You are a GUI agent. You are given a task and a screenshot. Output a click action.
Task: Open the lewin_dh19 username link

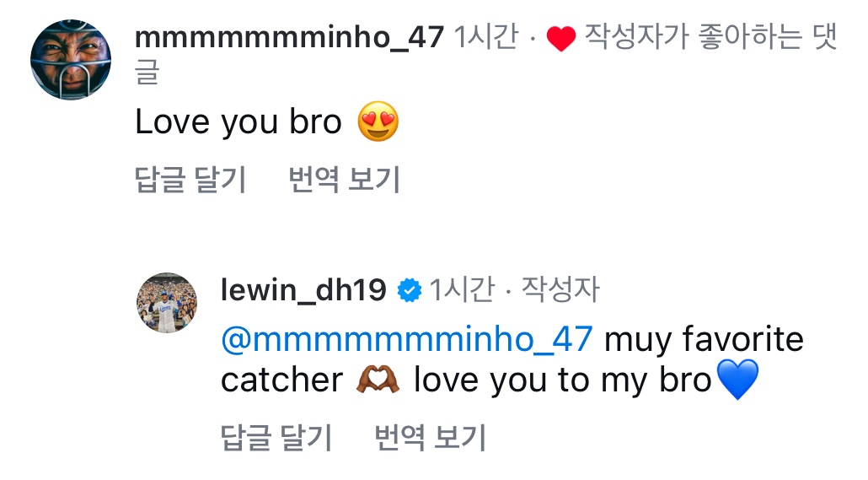pyautogui.click(x=303, y=290)
